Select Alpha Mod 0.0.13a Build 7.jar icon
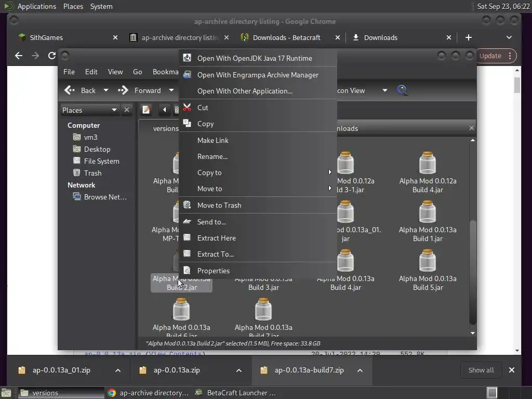The image size is (532, 399). 263,309
